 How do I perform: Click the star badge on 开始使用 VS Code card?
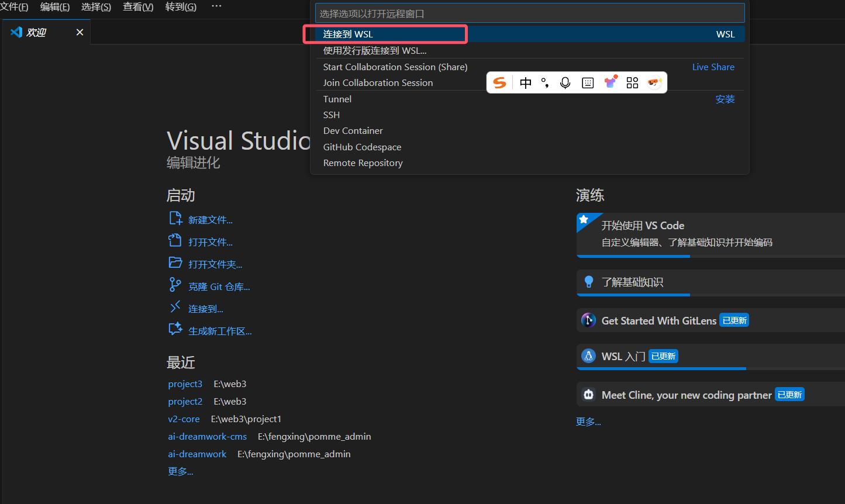coord(583,219)
